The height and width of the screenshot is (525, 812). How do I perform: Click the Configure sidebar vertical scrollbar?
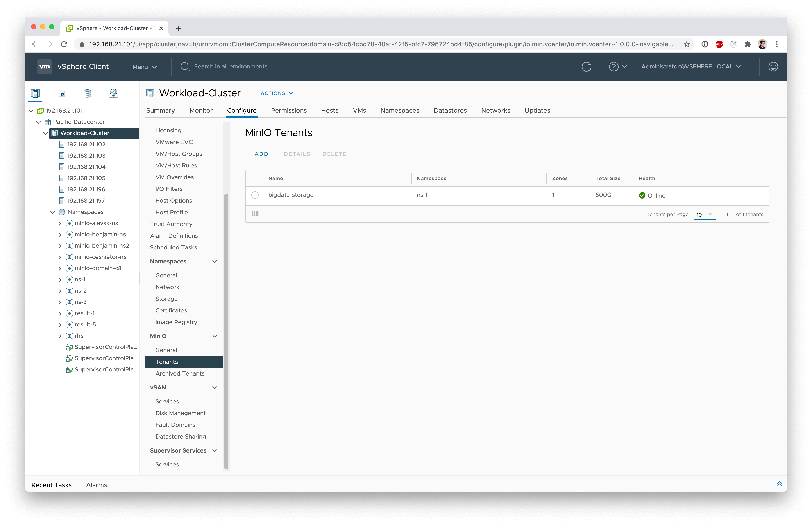pos(226,331)
